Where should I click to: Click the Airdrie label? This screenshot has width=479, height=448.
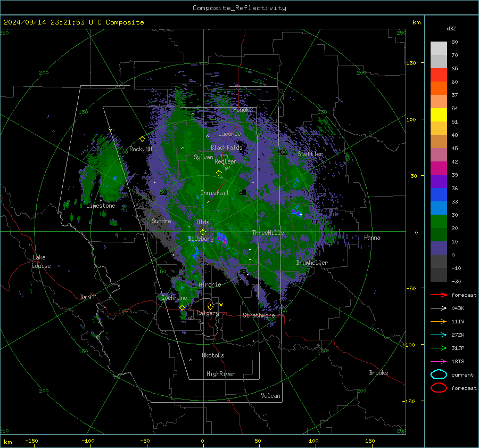tap(210, 284)
